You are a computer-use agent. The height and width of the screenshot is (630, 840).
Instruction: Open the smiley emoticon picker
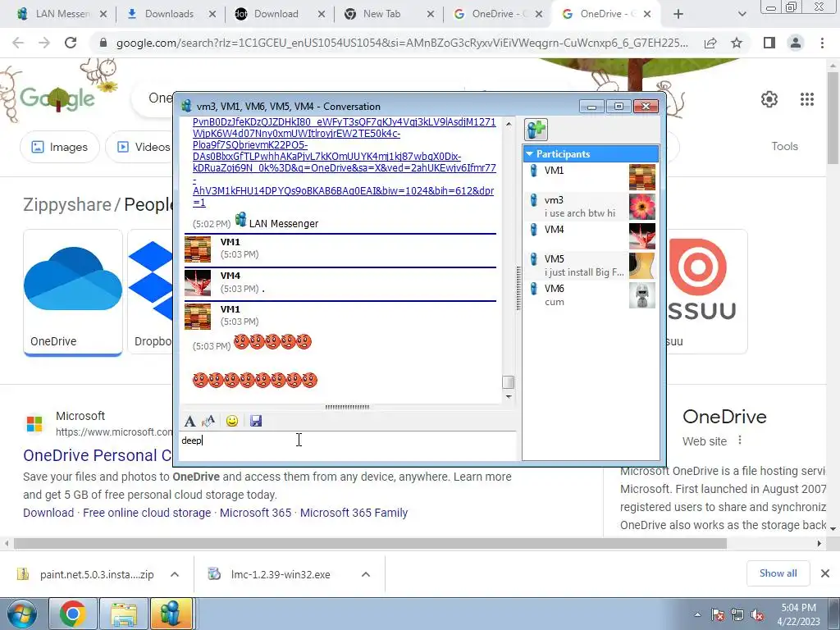coord(232,421)
